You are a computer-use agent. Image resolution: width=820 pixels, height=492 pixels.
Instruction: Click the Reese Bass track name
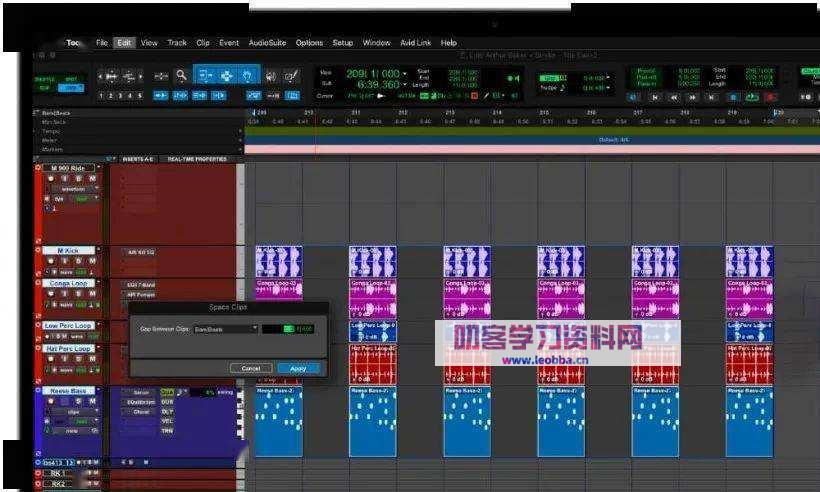(69, 391)
